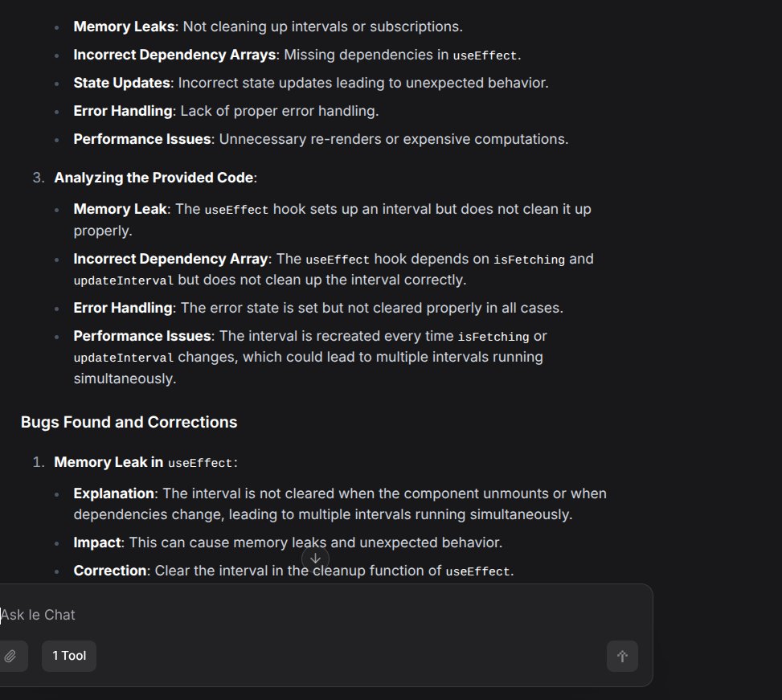Open the 1 Tool selector
The width and height of the screenshot is (782, 700).
point(69,656)
